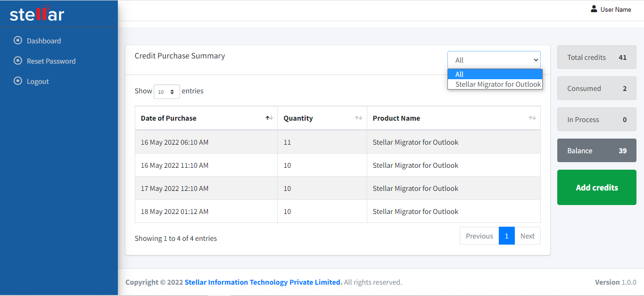The image size is (644, 296).
Task: Click the Reset Password circle icon
Action: [x=18, y=61]
